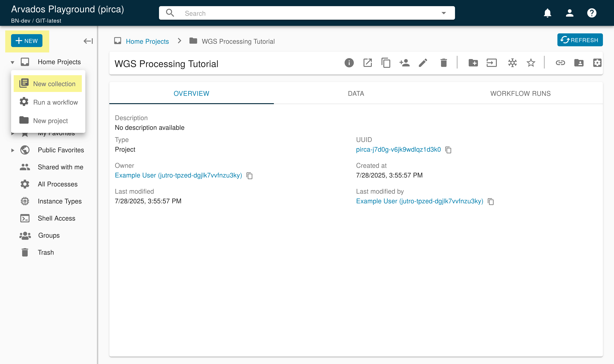Screen dimensions: 614x364
Task: Open the user account menu icon
Action: [x=569, y=13]
